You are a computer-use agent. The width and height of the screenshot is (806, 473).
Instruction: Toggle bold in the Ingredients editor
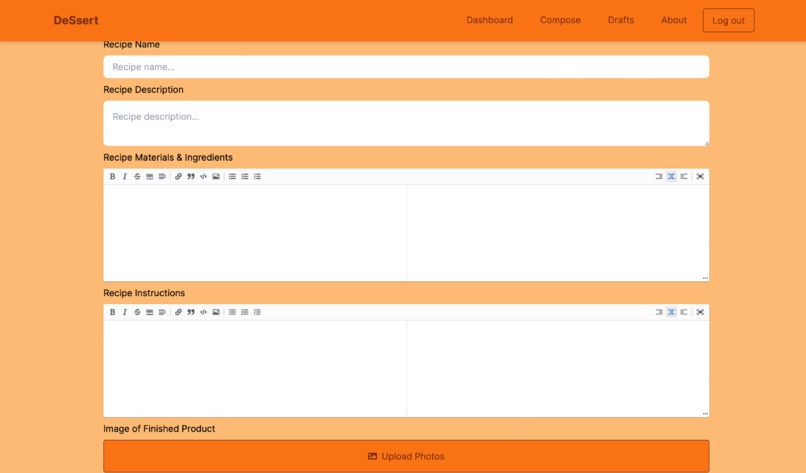coord(112,176)
